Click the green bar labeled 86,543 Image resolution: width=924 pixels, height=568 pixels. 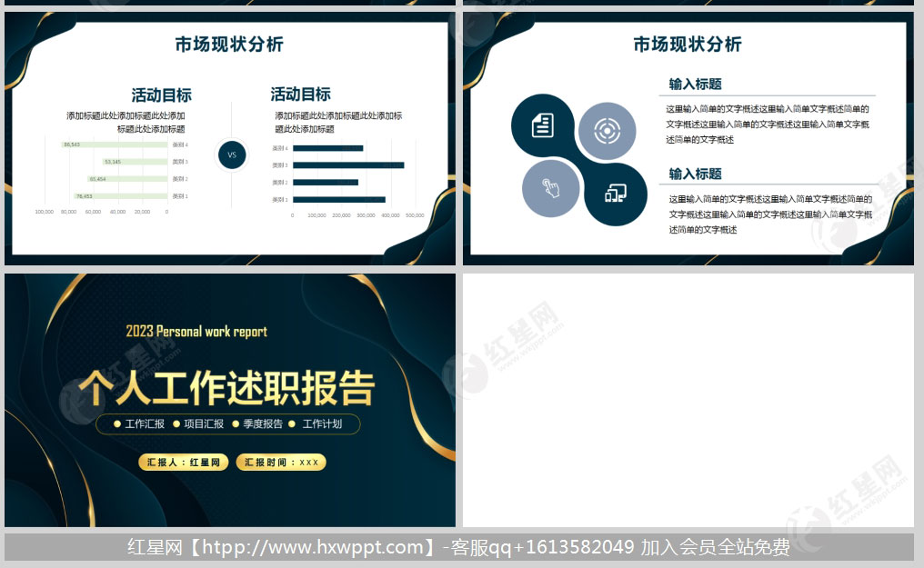[x=114, y=144]
